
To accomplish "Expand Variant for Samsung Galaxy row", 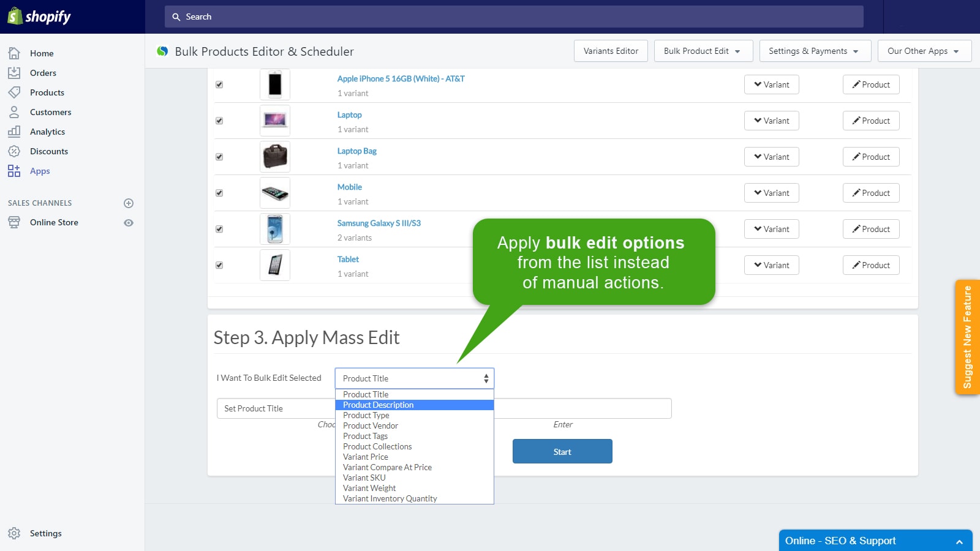I will point(772,229).
